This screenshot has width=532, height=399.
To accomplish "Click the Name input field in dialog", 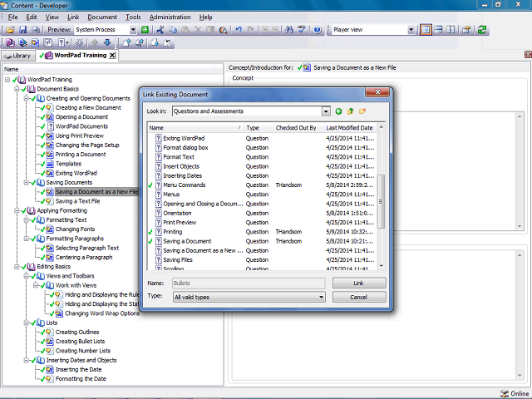I will [249, 283].
